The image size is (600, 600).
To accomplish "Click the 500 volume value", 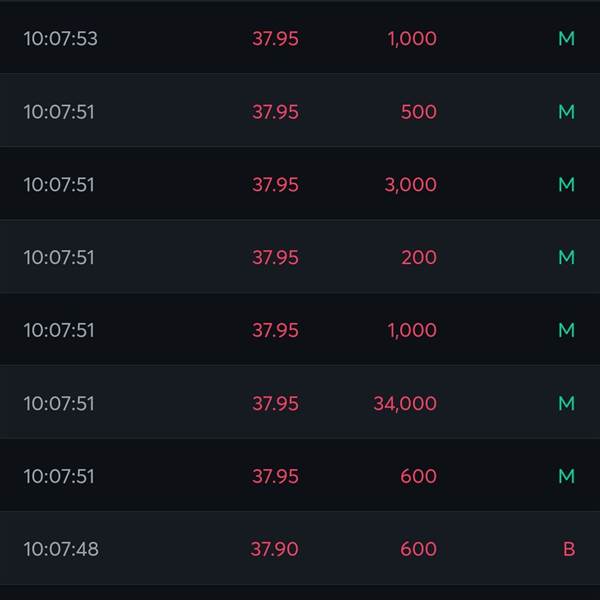I will point(419,112).
